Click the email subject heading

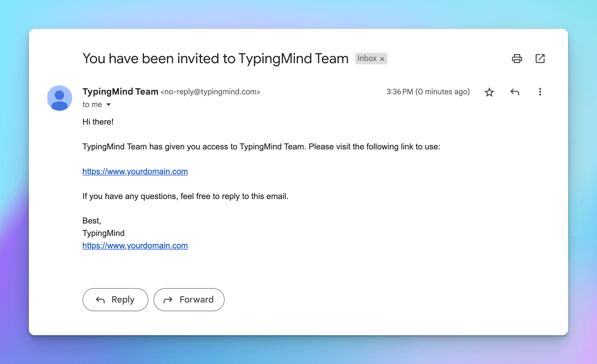click(215, 59)
